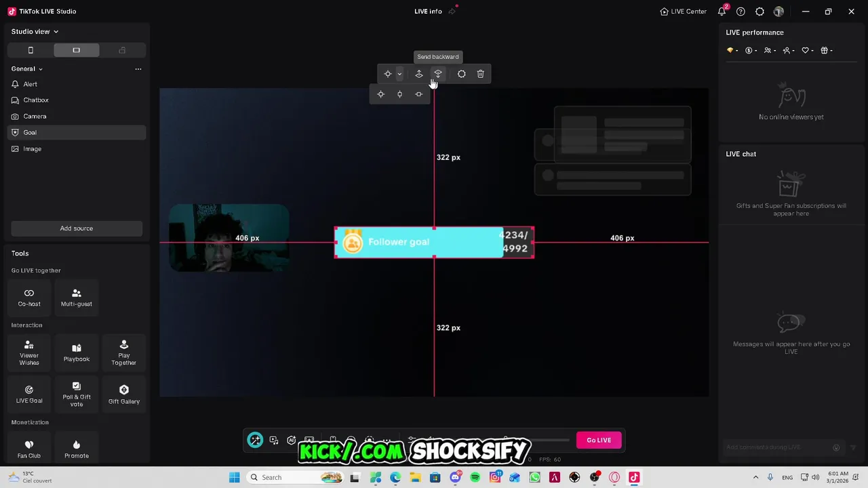Switch to portrait phone layout icon
The height and width of the screenshot is (488, 868).
click(x=31, y=50)
